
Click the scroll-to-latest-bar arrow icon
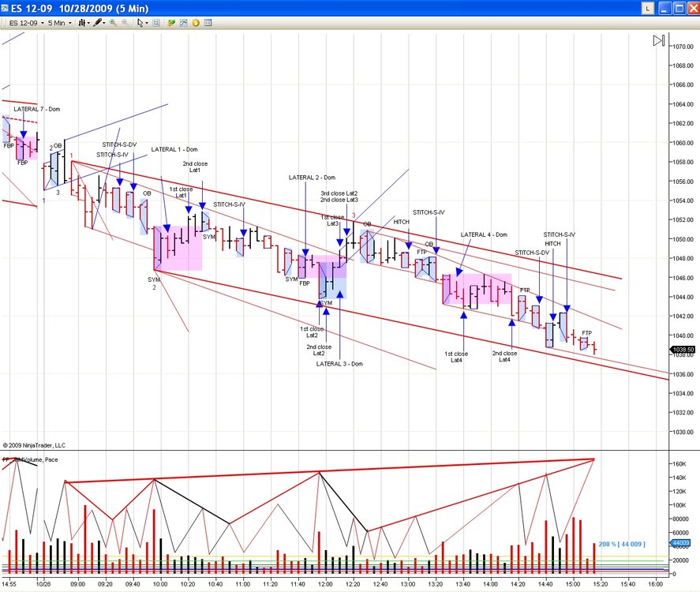pos(659,40)
